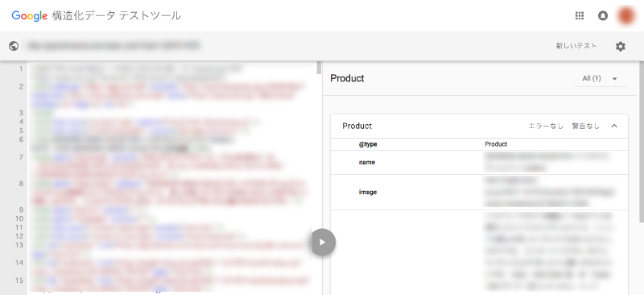Click the large Product heading
644x295 pixels.
[347, 78]
